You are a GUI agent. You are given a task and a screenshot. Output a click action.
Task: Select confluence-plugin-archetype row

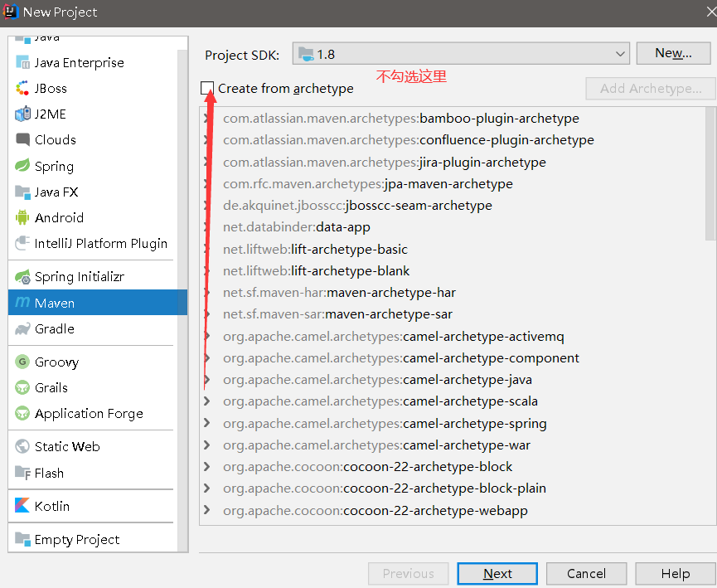(453, 139)
